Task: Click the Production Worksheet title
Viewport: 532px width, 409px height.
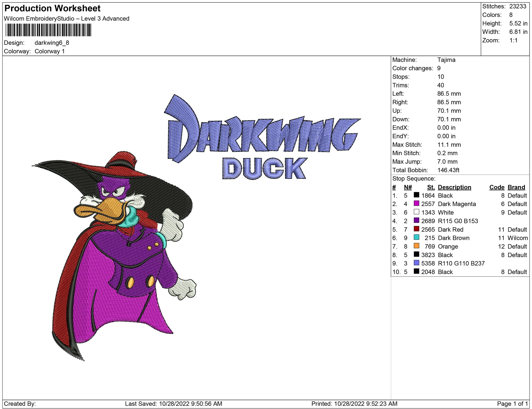Action: (52, 8)
